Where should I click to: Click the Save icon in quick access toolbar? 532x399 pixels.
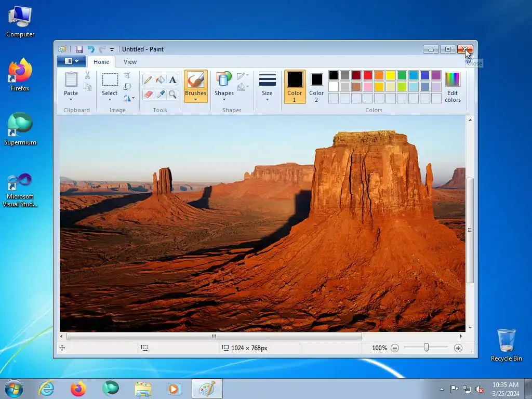pos(79,49)
